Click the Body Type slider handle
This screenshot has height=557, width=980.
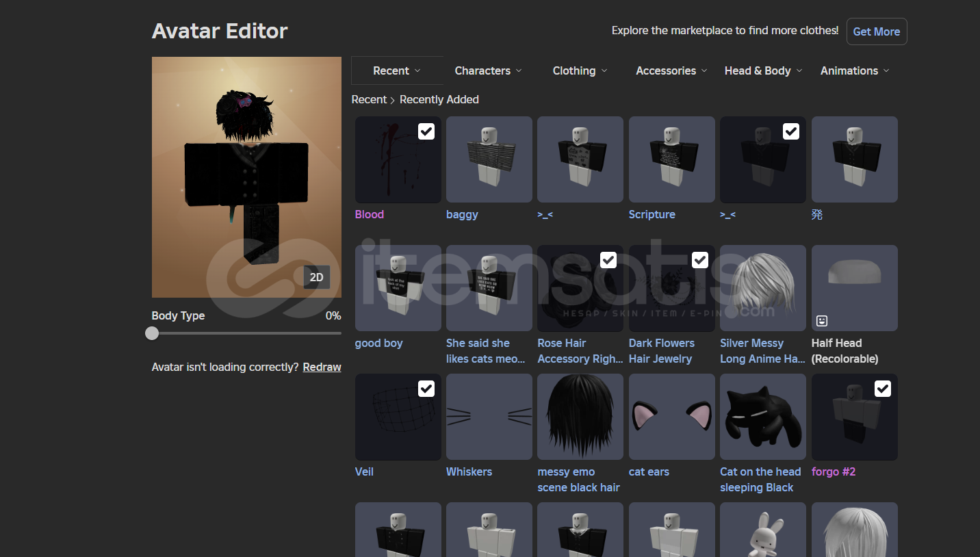click(x=152, y=333)
